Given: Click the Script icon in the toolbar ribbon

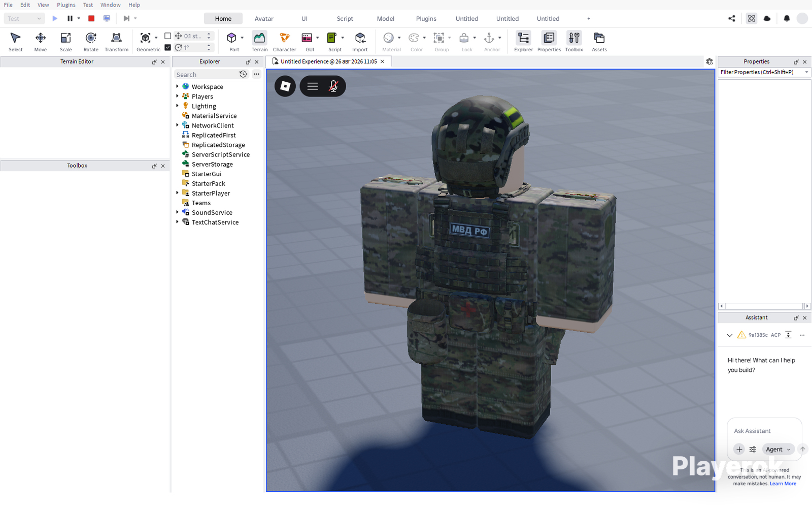Looking at the screenshot, I should [x=332, y=38].
